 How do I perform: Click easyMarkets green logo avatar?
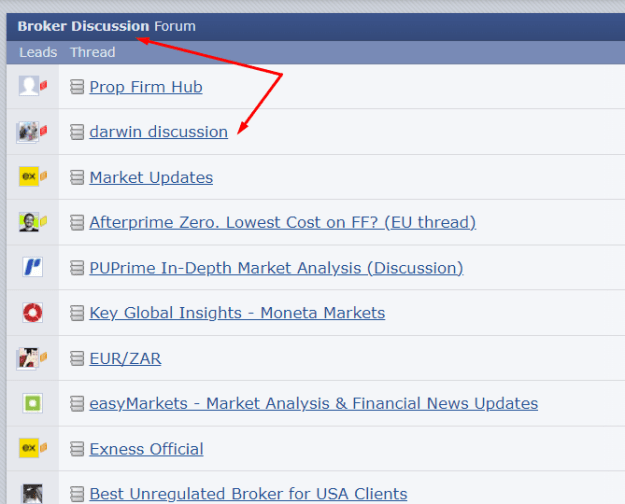(32, 403)
